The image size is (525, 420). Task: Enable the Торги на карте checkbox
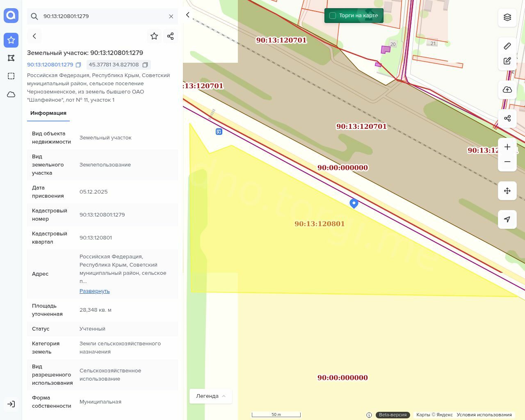tap(333, 16)
